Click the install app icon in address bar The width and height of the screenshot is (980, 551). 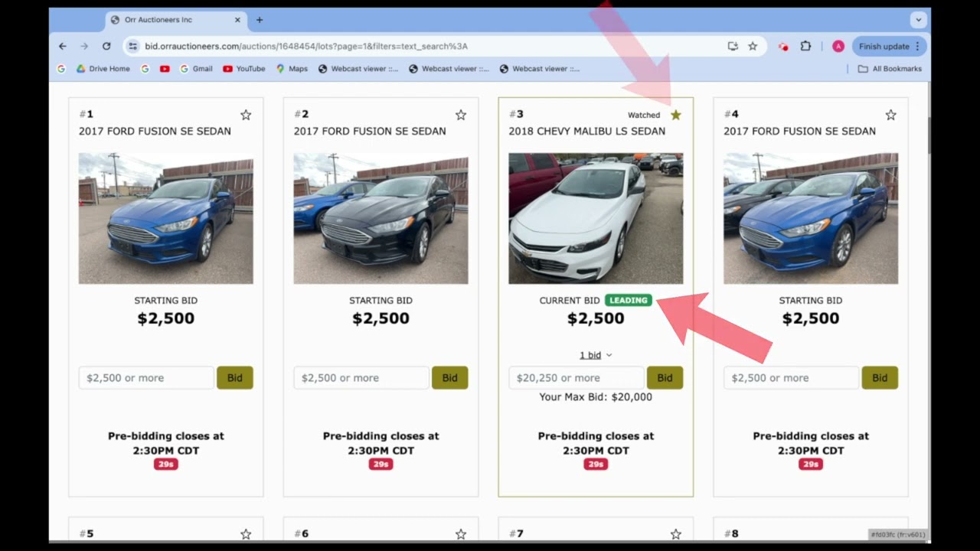(733, 46)
